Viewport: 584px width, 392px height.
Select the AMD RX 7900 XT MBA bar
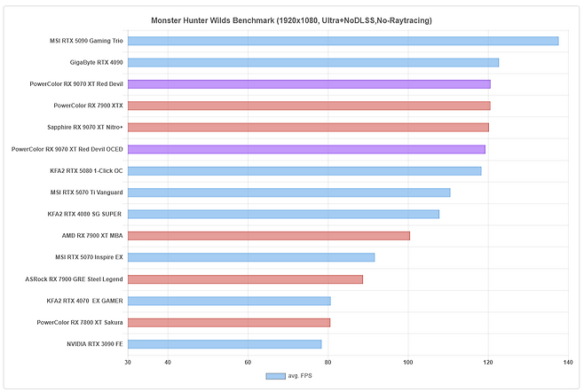[x=268, y=236]
